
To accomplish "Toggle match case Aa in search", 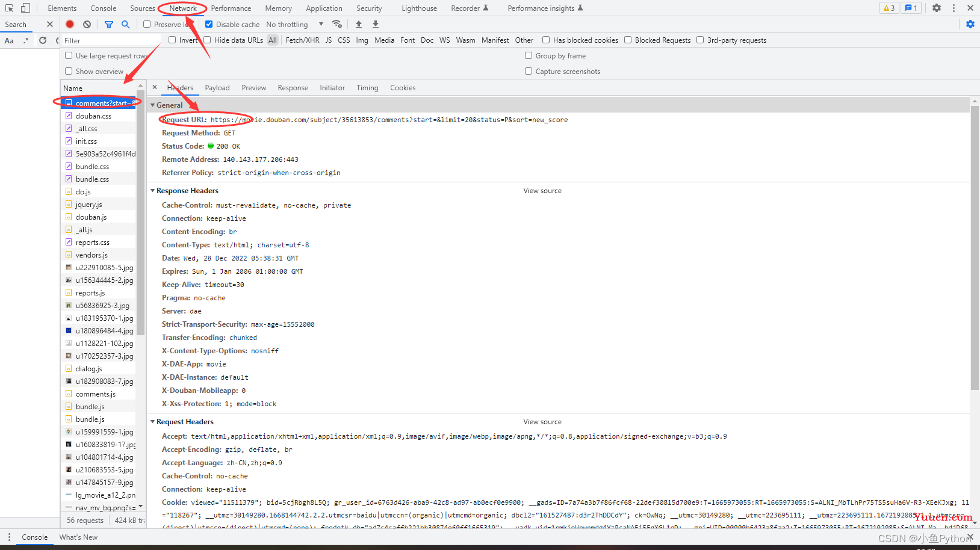I will (x=9, y=40).
